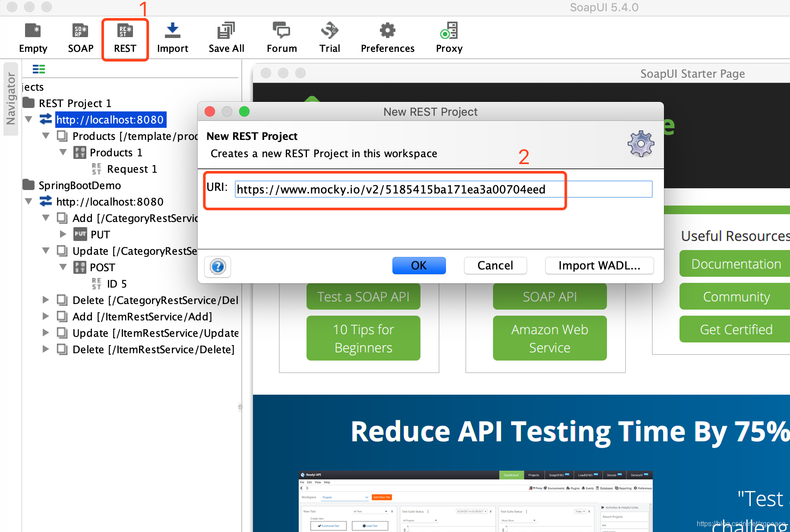Create a new REST project

pos(125,38)
